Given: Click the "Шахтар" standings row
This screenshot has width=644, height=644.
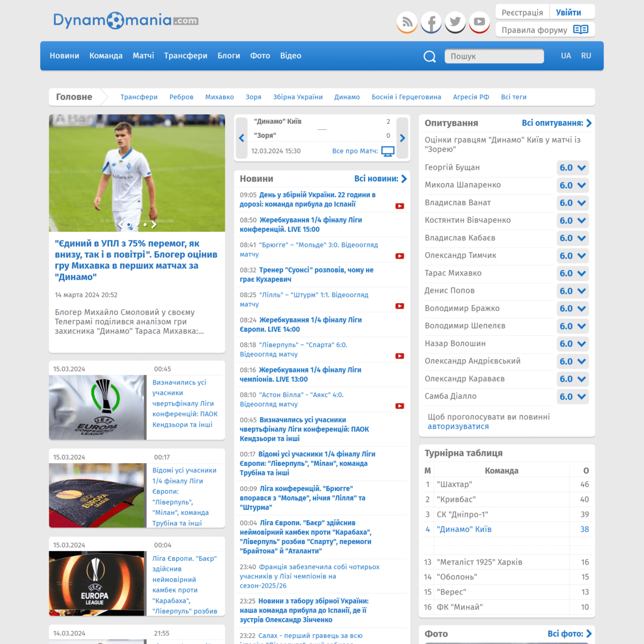Looking at the screenshot, I should click(507, 484).
